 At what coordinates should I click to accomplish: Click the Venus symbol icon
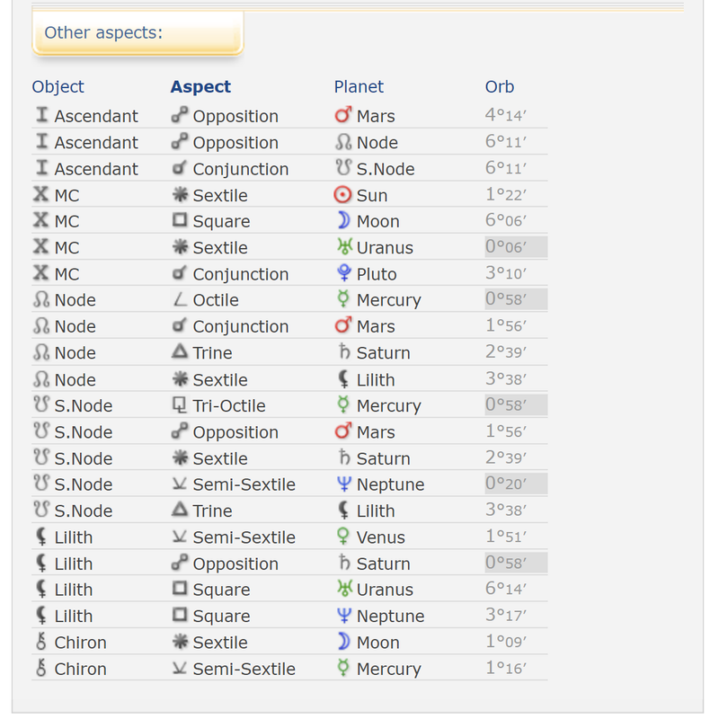pos(343,537)
